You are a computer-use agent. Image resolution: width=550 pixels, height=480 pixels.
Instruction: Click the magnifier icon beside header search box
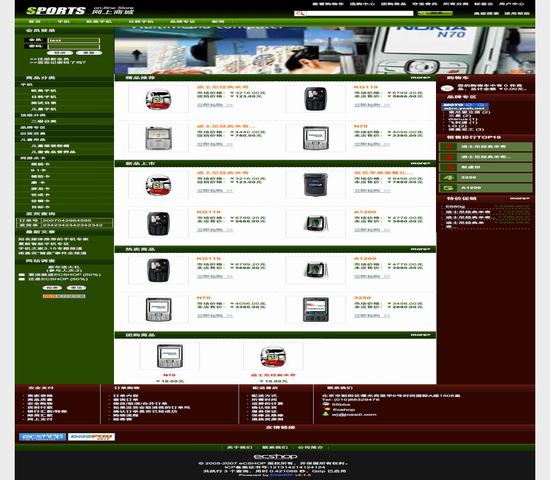(x=300, y=13)
